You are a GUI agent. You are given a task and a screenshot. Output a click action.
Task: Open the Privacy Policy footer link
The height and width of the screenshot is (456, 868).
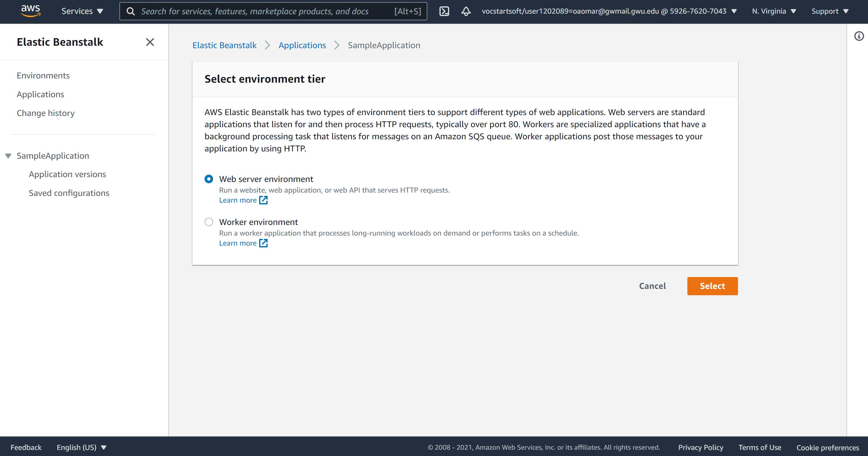(700, 447)
